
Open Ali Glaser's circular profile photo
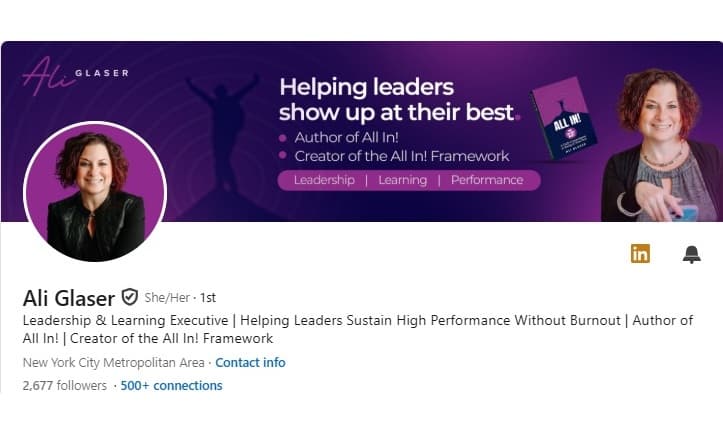coord(95,191)
